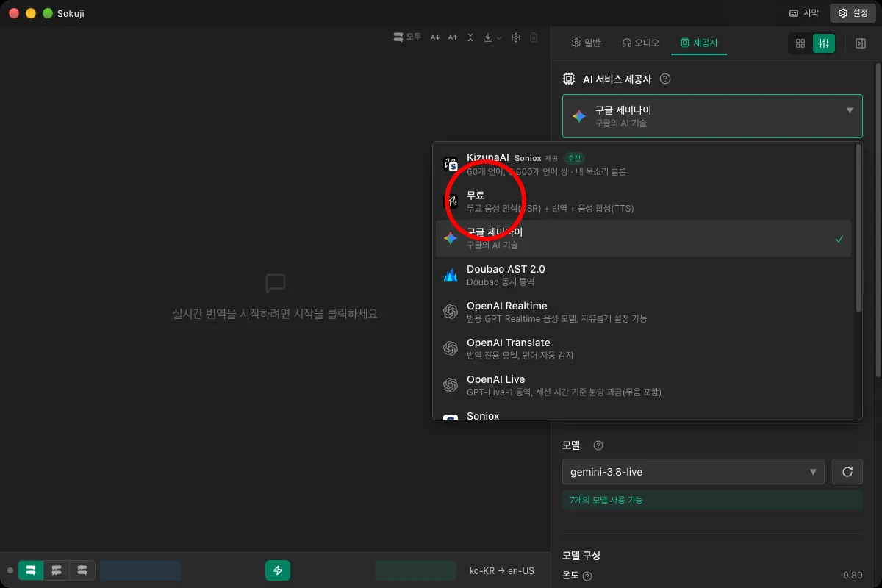Select 구글 제미나이 in the provider list
Image resolution: width=882 pixels, height=588 pixels.
[643, 238]
